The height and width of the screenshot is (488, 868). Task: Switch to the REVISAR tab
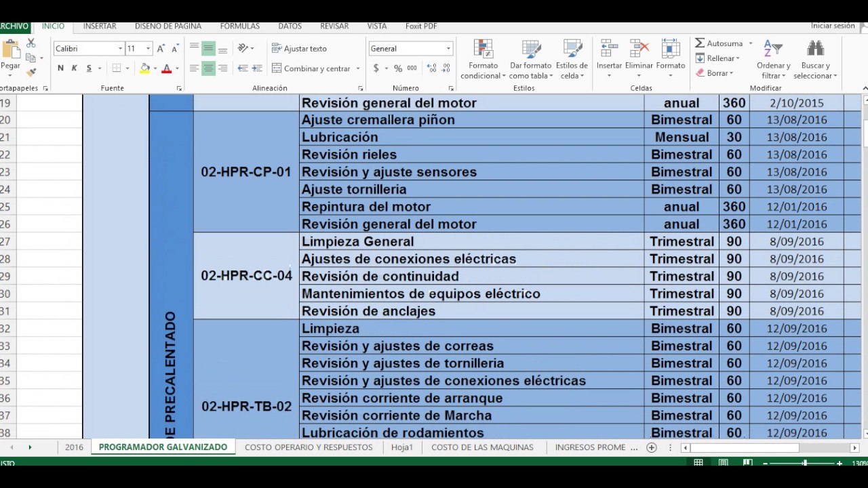coord(334,26)
